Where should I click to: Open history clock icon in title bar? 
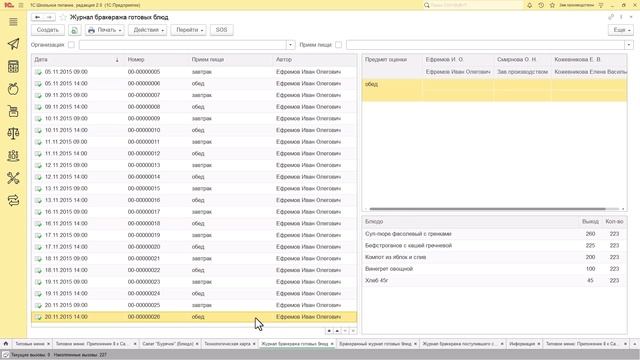click(x=541, y=5)
